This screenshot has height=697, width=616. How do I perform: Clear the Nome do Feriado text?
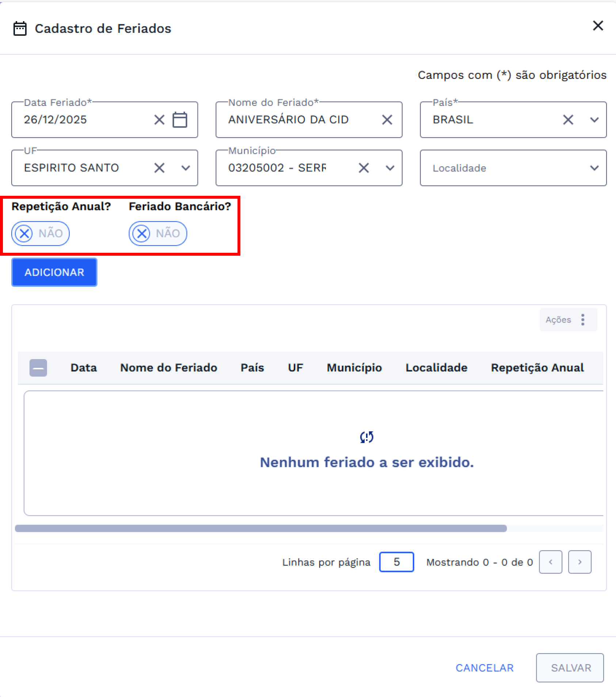click(x=387, y=120)
